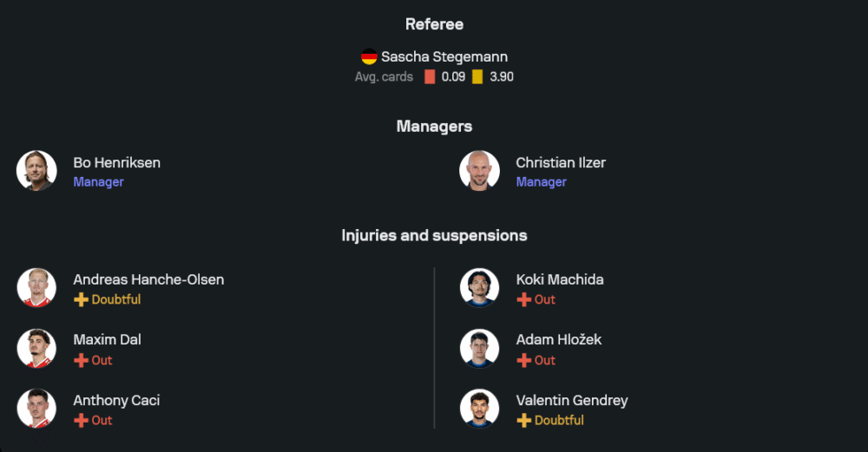Image resolution: width=868 pixels, height=452 pixels.
Task: Click the Out cross icon under Adam Hložek
Action: coord(523,360)
